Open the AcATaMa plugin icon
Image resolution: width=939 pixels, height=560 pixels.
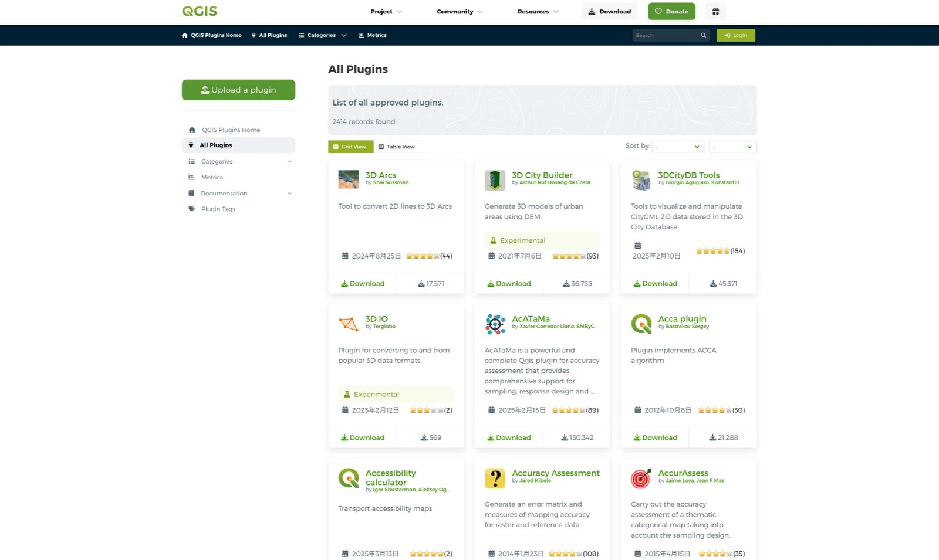coord(495,324)
